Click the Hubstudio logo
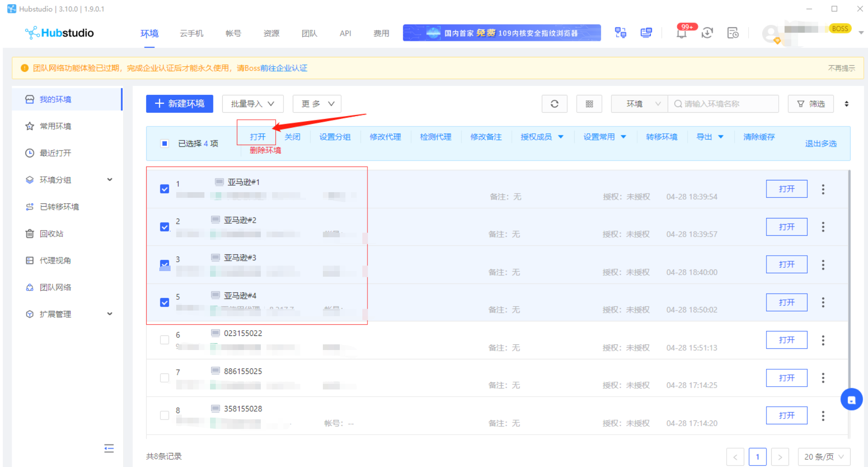868x467 pixels. point(60,33)
